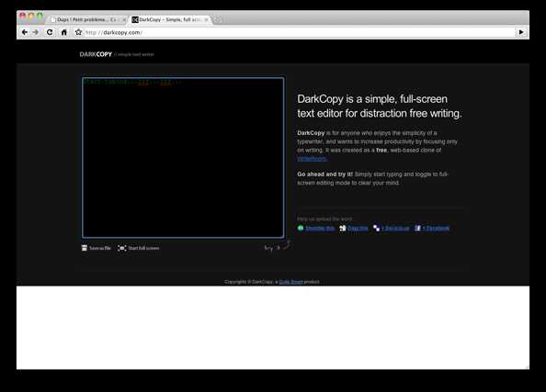This screenshot has width=546, height=392.
Task: Click the Stumble this link
Action: pos(320,229)
